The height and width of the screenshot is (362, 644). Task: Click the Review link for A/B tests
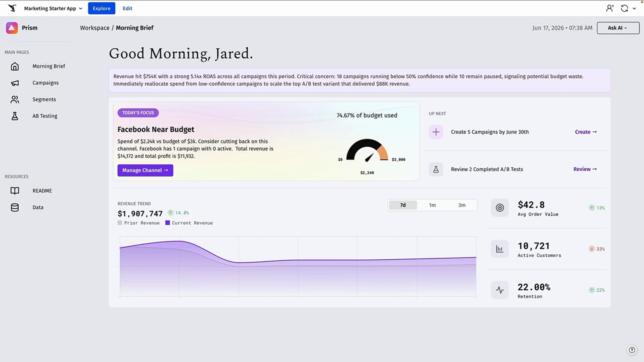pos(585,169)
